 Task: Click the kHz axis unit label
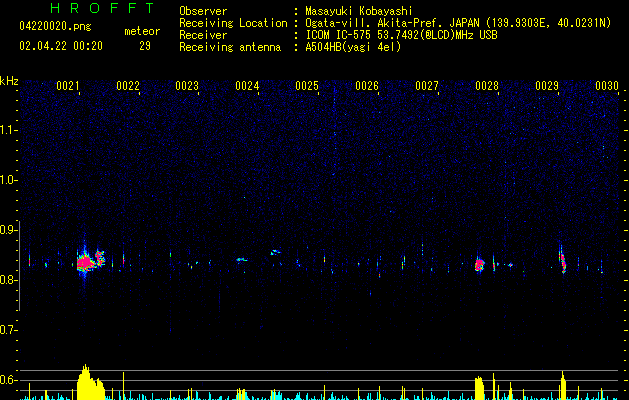tap(9, 81)
